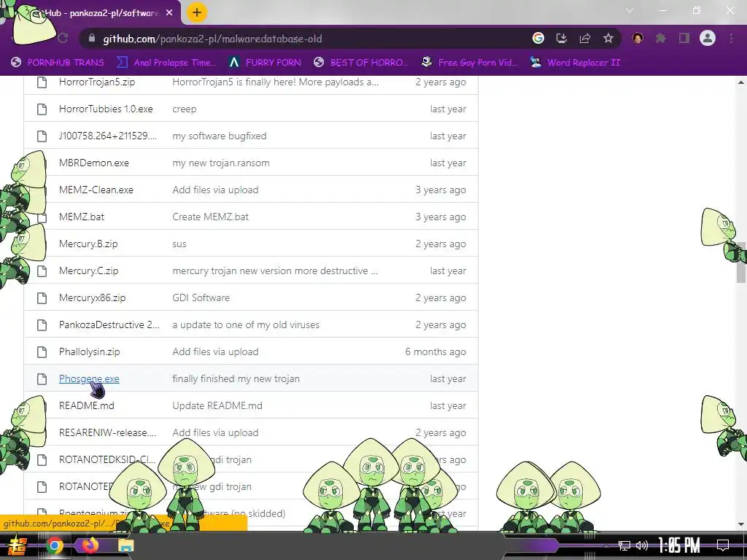Open README.md file entry

coord(87,405)
